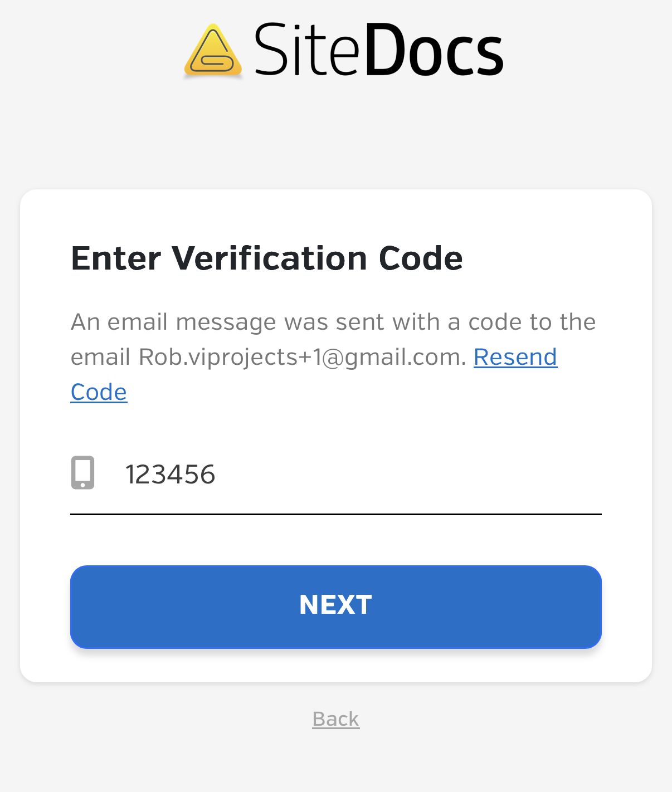Viewport: 672px width, 792px height.
Task: Click the word "Enter" in the card heading
Action: tap(116, 258)
